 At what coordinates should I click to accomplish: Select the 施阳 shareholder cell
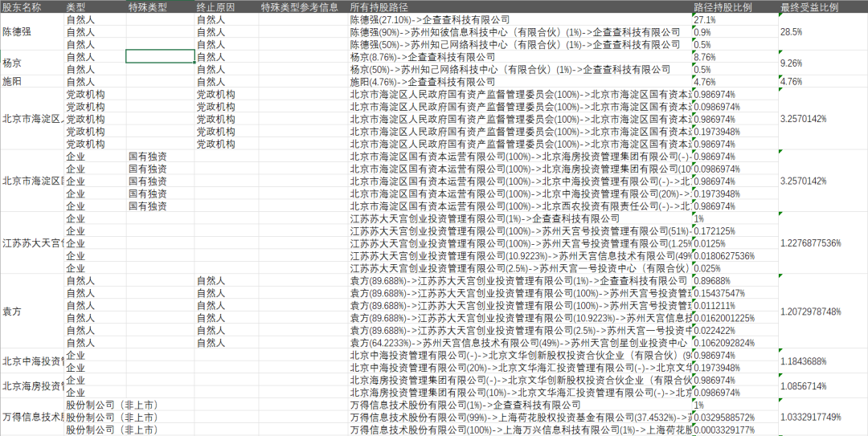32,82
